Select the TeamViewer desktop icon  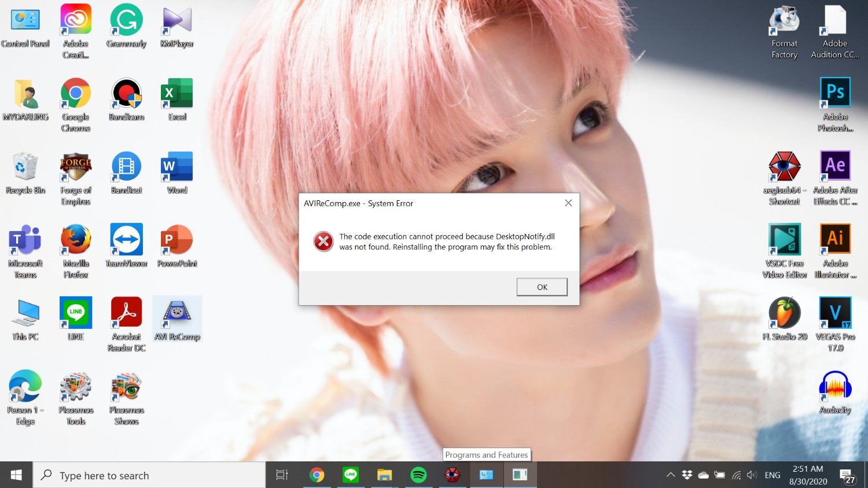126,246
